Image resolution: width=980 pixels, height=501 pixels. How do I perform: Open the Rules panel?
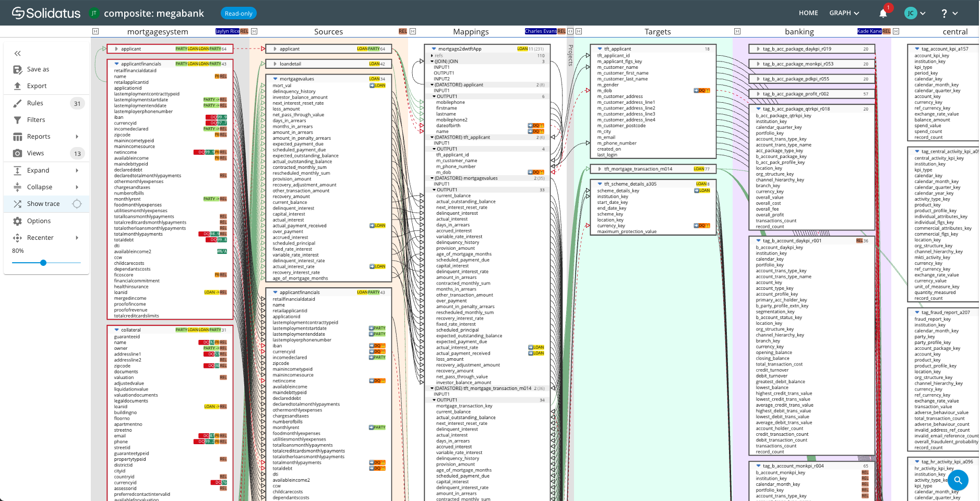(46, 103)
